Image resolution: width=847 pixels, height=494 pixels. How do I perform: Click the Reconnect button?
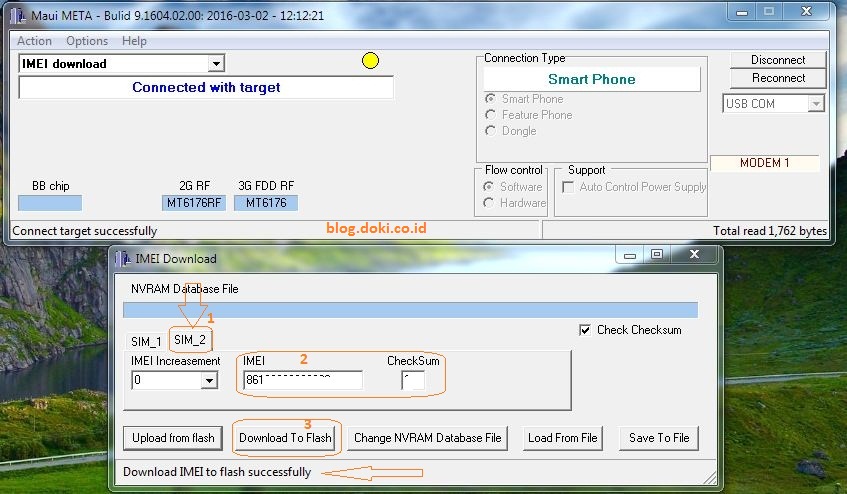778,78
